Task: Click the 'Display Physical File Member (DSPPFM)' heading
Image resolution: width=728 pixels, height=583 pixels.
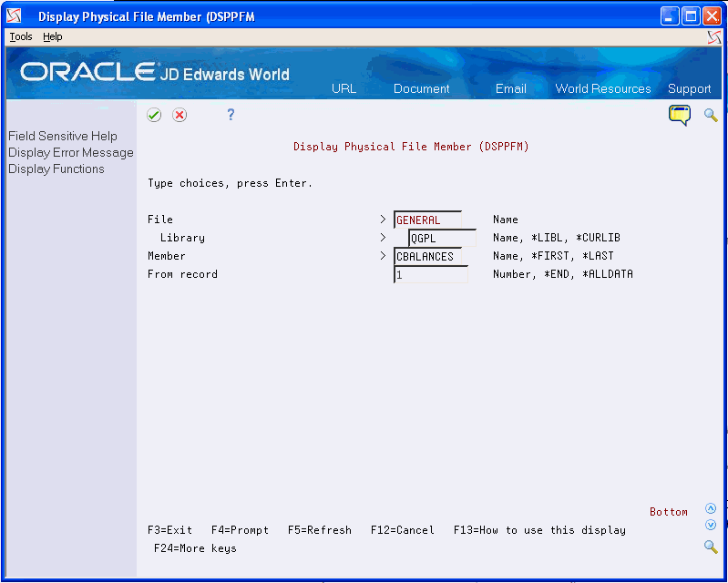Action: click(x=411, y=147)
